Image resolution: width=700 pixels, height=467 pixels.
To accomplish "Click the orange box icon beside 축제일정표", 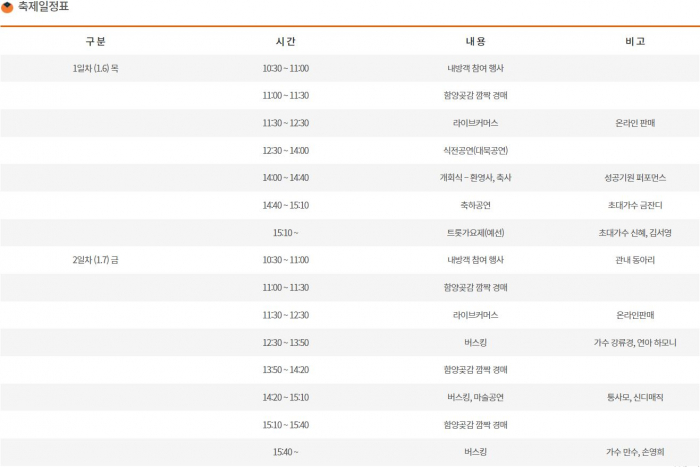I will 8,8.
